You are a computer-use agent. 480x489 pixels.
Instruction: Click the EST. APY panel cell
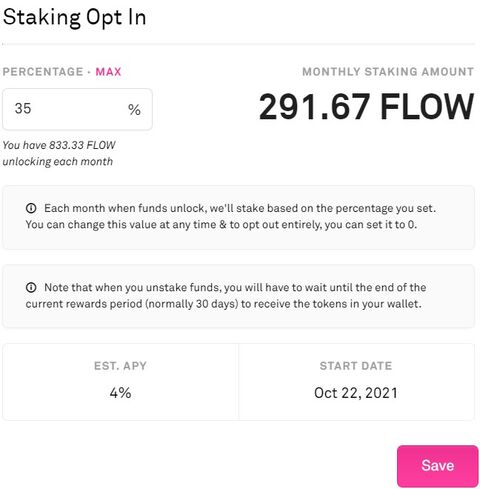121,382
